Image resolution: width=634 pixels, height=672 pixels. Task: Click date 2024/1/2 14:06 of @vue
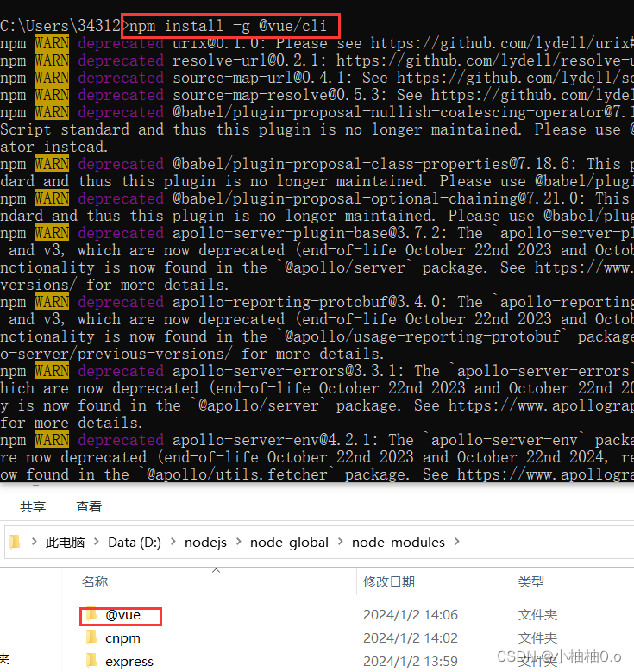point(411,615)
